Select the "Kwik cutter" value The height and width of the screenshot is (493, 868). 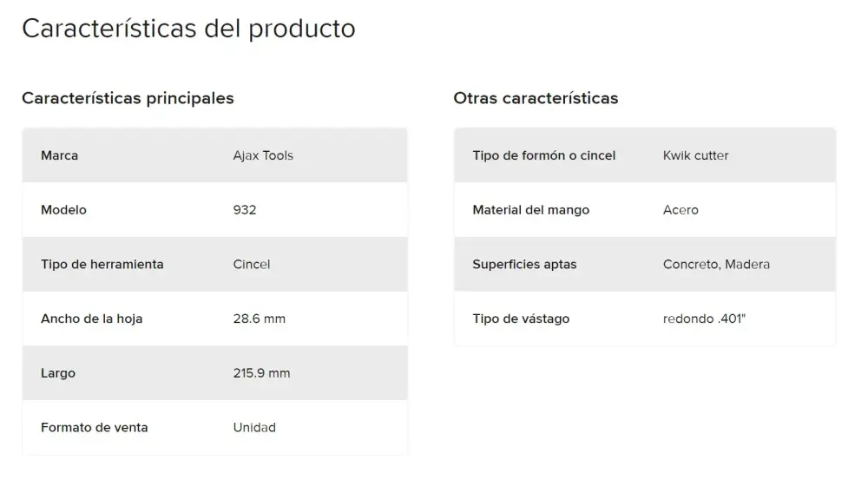click(x=695, y=155)
